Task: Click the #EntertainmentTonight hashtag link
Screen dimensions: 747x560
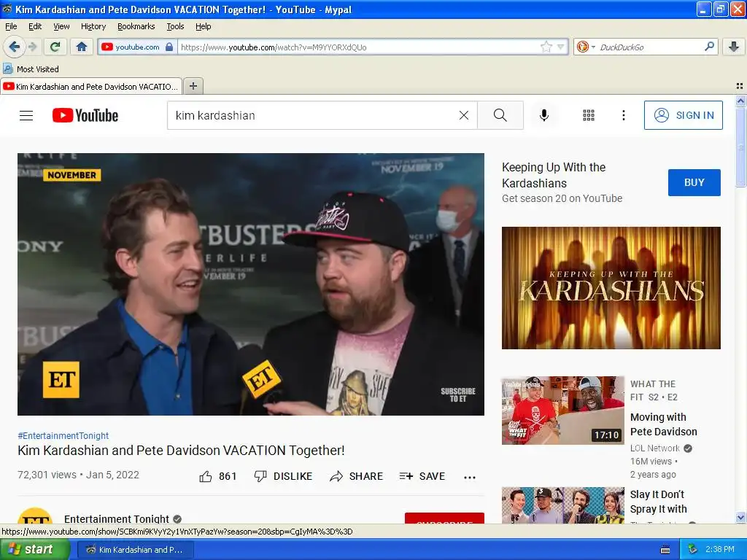Action: [63, 436]
